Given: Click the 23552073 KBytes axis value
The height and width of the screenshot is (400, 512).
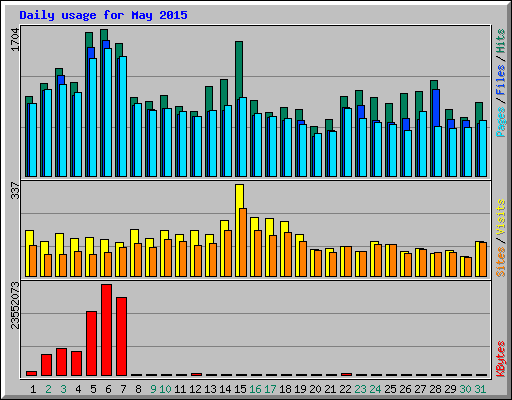Looking at the screenshot, I should click(x=15, y=305).
